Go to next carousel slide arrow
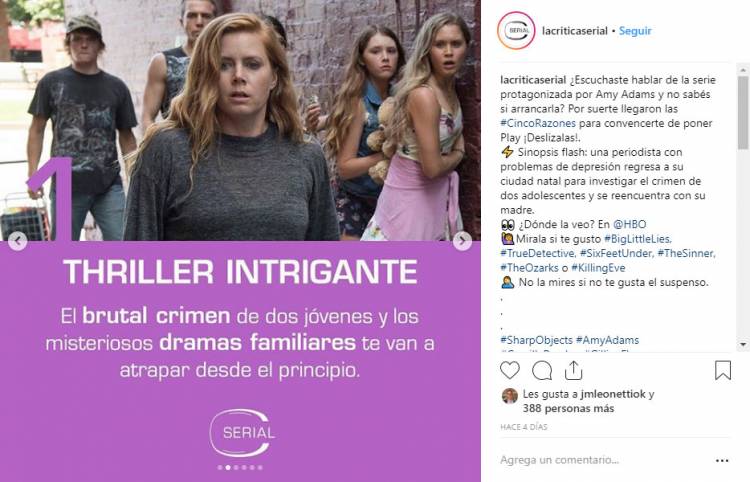 click(x=462, y=241)
